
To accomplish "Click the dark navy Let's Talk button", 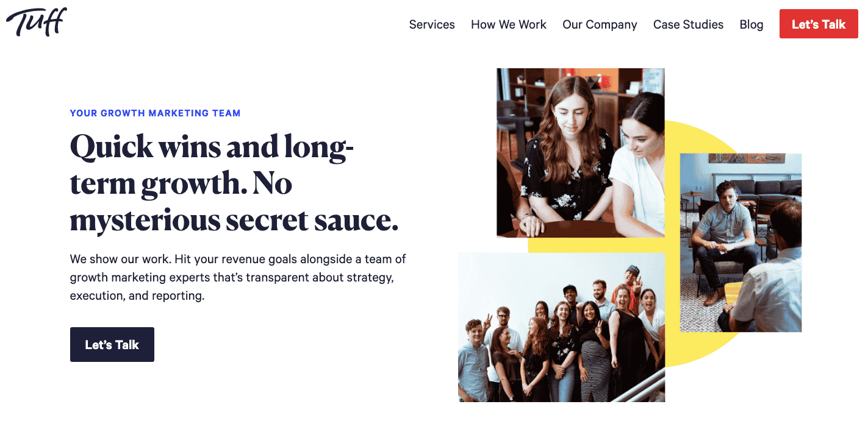I will pyautogui.click(x=112, y=345).
